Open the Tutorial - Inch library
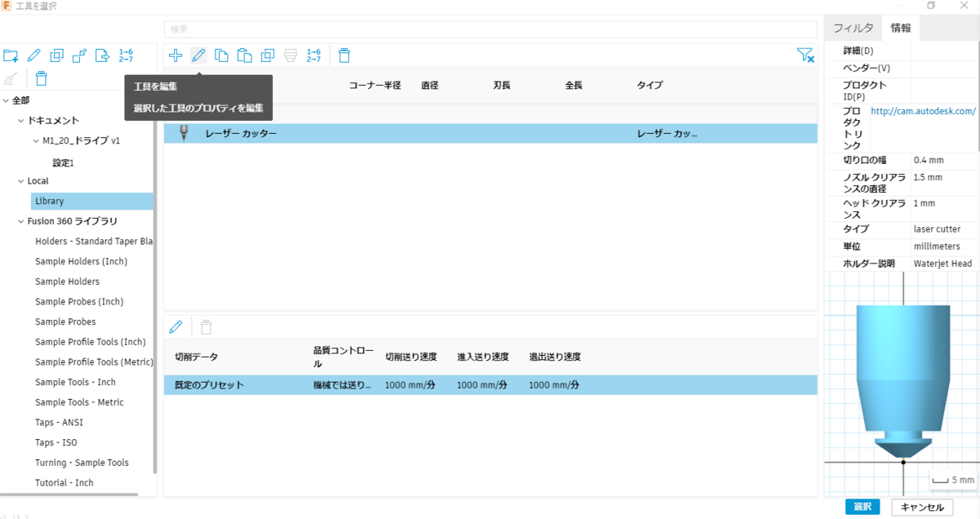The image size is (980, 519). coord(64,483)
